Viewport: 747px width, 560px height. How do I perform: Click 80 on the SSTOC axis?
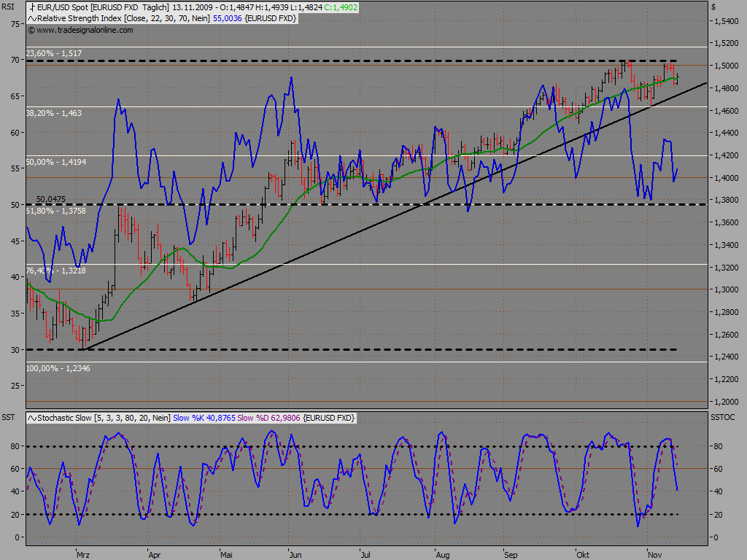click(718, 447)
